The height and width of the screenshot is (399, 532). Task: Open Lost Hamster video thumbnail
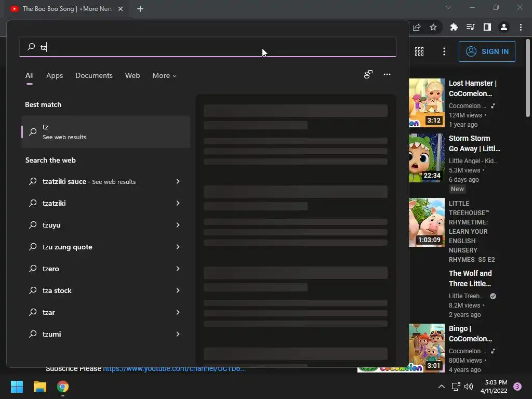(x=427, y=103)
